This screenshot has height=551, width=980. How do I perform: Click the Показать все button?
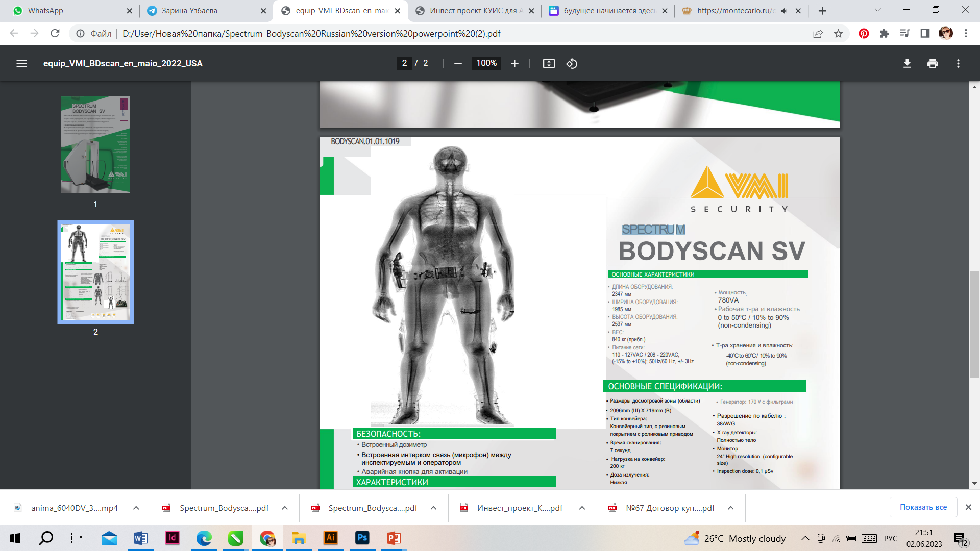[923, 507]
